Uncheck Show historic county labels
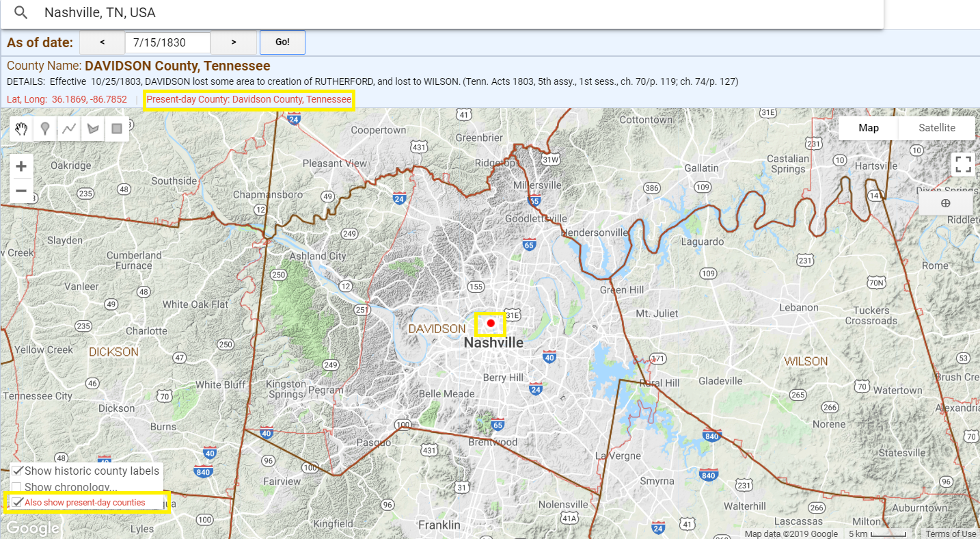The image size is (980, 539). coord(16,470)
